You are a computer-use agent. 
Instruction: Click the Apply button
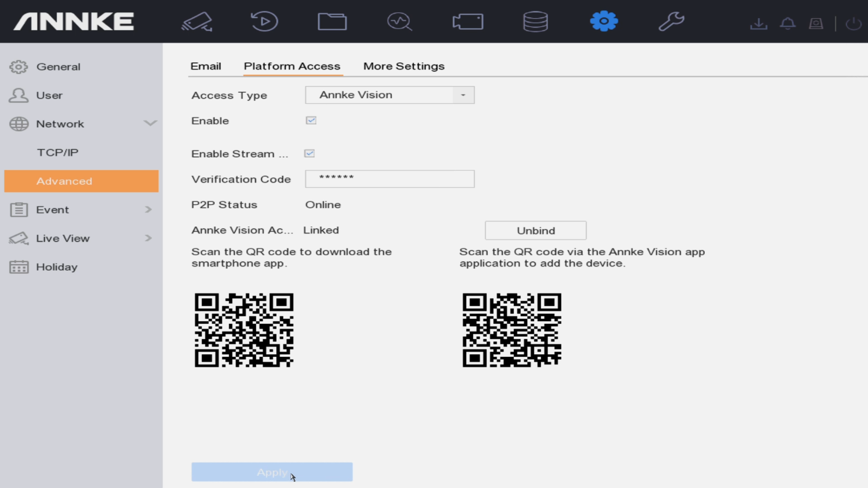tap(272, 472)
